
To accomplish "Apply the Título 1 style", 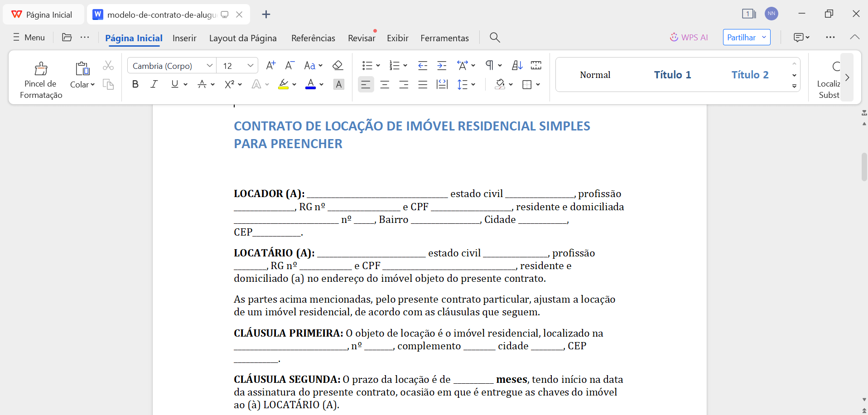I will pos(672,74).
